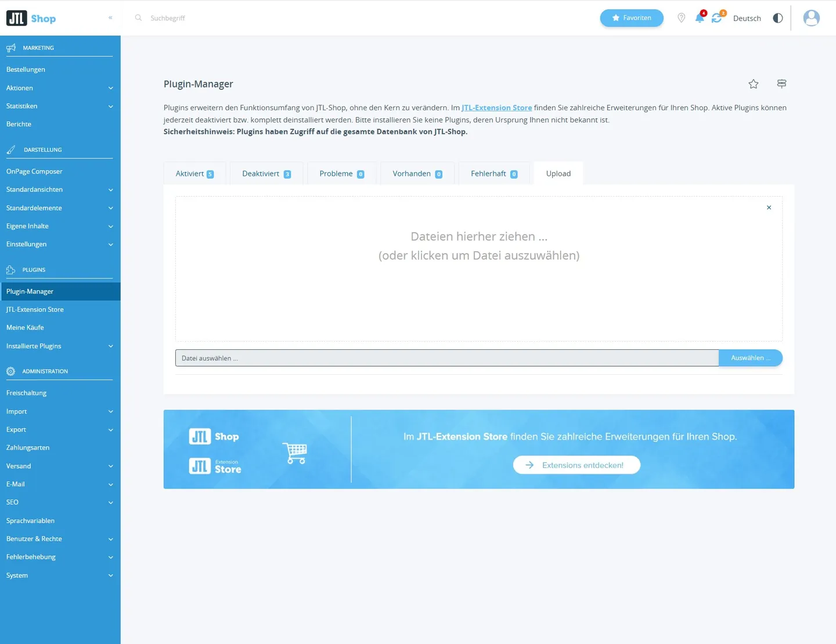Screen dimensions: 836x644
Task: Click the Favoriten button
Action: pyautogui.click(x=632, y=18)
